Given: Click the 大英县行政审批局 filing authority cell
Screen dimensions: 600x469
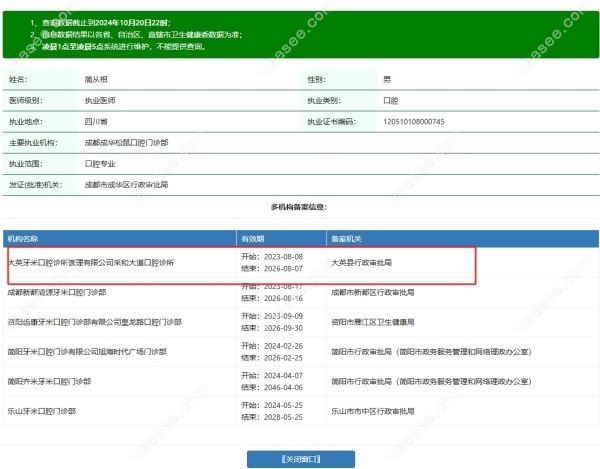Looking at the screenshot, I should (361, 262).
